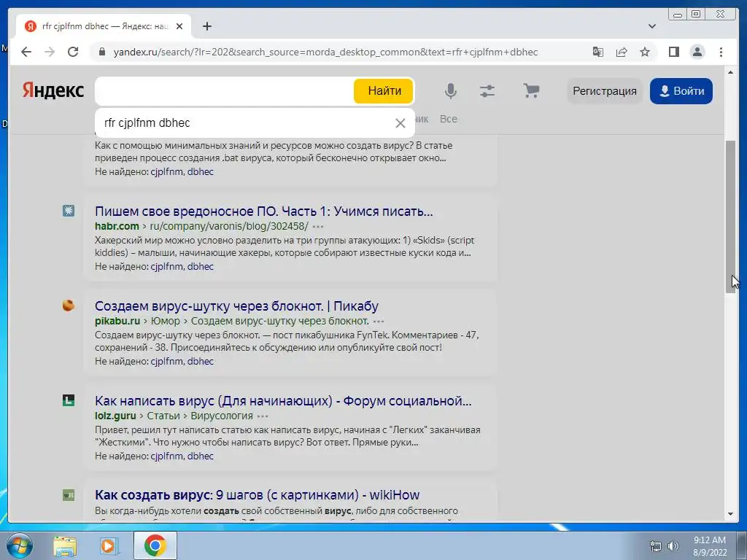Expand the tab search chevron
747x560 pixels.
pyautogui.click(x=652, y=26)
